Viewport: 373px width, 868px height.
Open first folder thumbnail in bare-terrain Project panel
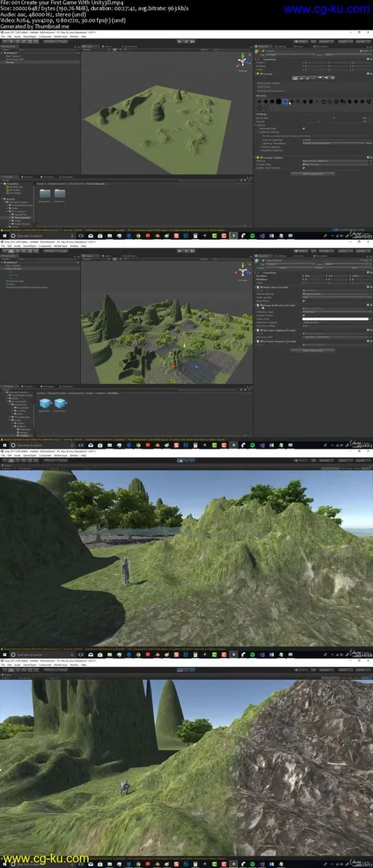pos(45,193)
